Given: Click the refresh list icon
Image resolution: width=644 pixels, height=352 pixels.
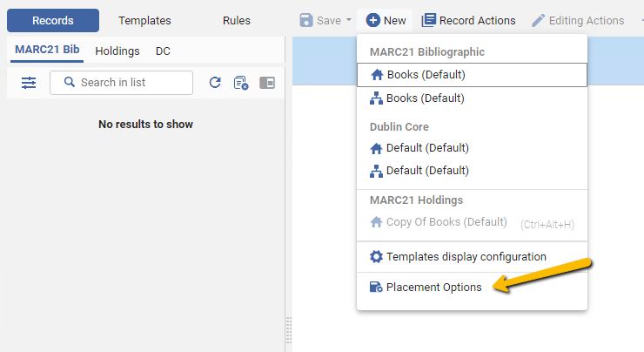Looking at the screenshot, I should 215,83.
